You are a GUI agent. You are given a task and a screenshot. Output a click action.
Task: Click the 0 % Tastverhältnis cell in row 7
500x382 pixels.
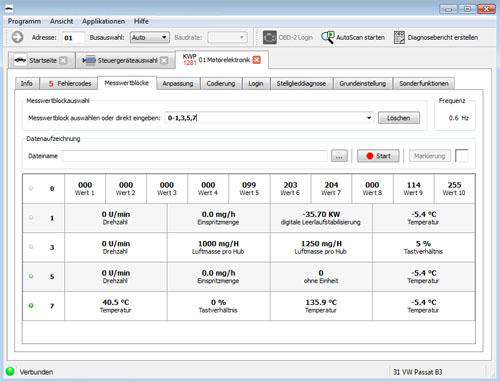(x=218, y=306)
